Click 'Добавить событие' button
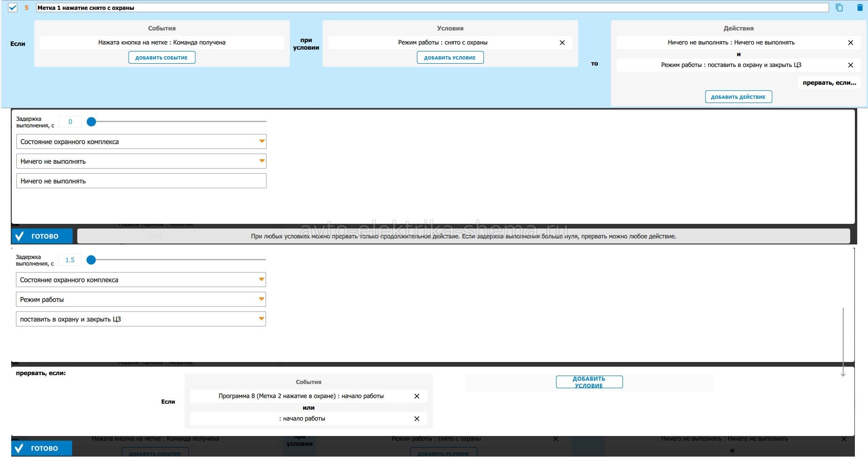This screenshot has height=458, width=868. click(162, 58)
